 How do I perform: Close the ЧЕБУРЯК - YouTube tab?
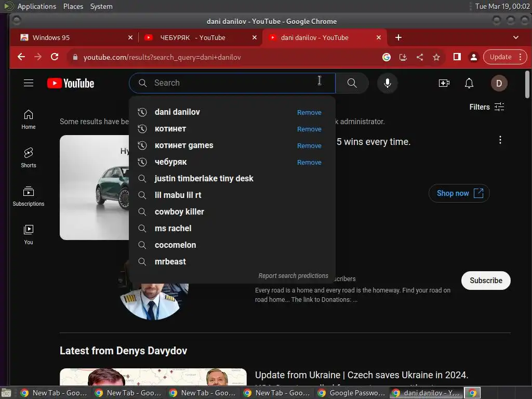point(255,37)
